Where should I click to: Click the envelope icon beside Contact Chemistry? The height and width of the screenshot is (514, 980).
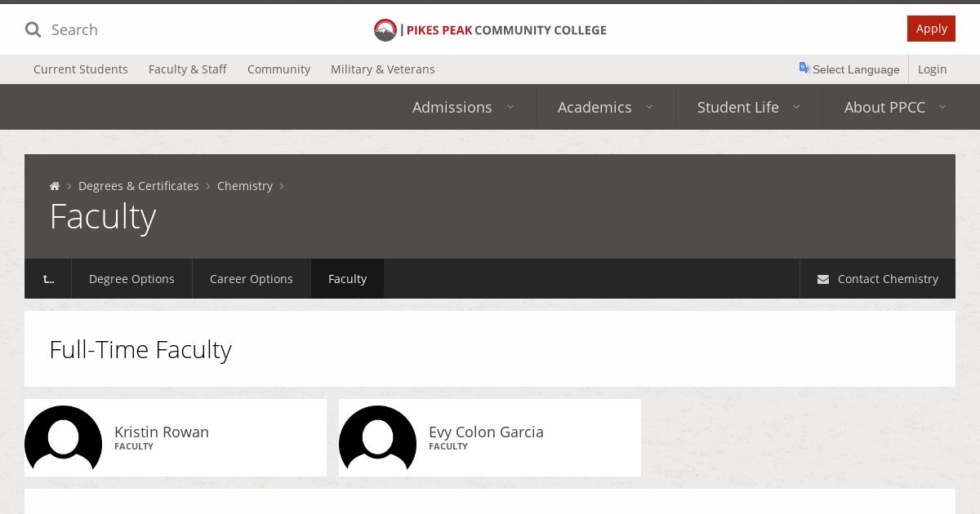click(x=823, y=279)
